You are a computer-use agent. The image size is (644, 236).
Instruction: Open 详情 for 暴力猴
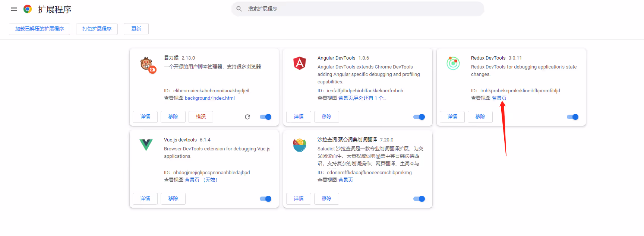coord(145,117)
